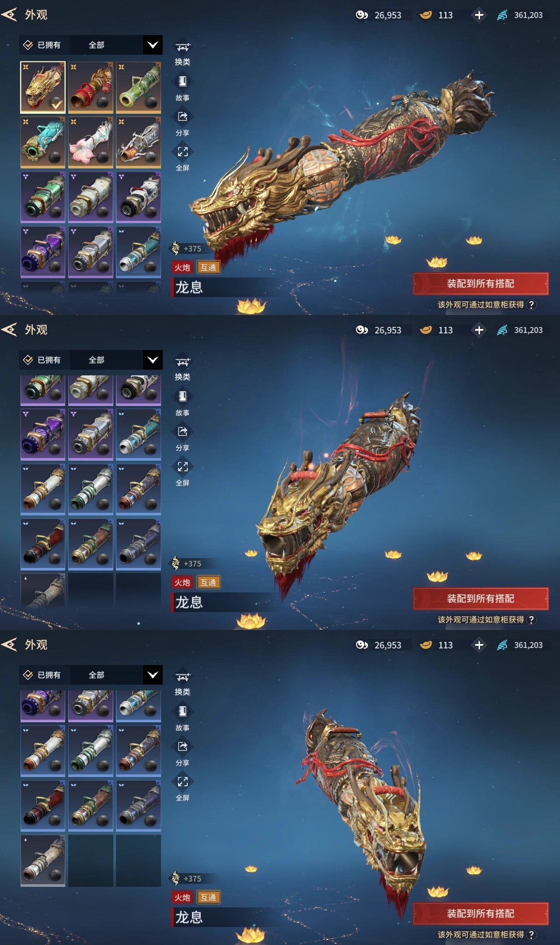
Task: Click the plus icon to add ingots in the middle screenshot
Action: (479, 330)
